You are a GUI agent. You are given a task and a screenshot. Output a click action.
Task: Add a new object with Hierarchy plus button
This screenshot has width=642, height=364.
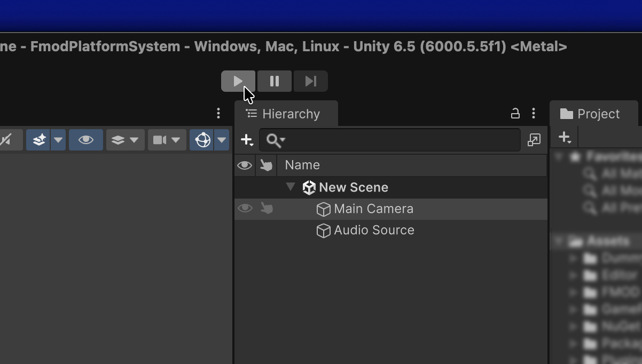pyautogui.click(x=247, y=140)
